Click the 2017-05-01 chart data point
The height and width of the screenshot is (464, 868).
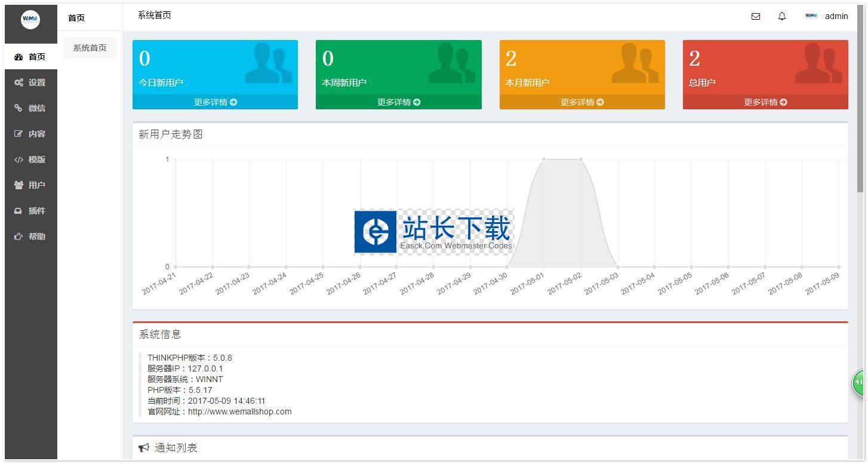click(x=544, y=159)
